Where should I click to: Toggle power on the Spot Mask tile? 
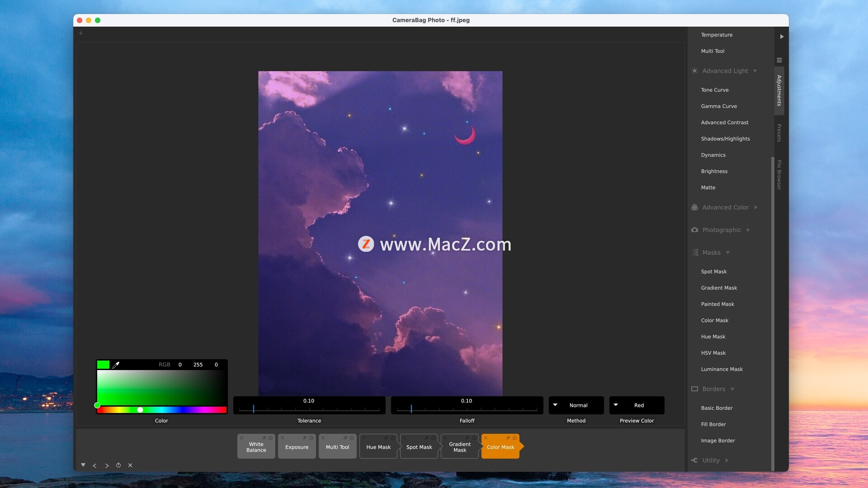click(x=433, y=438)
